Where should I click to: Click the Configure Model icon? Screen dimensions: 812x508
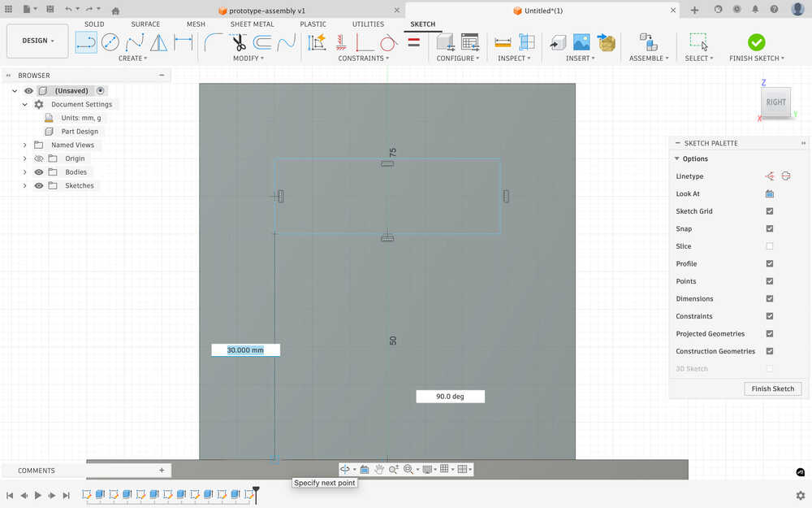tap(446, 42)
